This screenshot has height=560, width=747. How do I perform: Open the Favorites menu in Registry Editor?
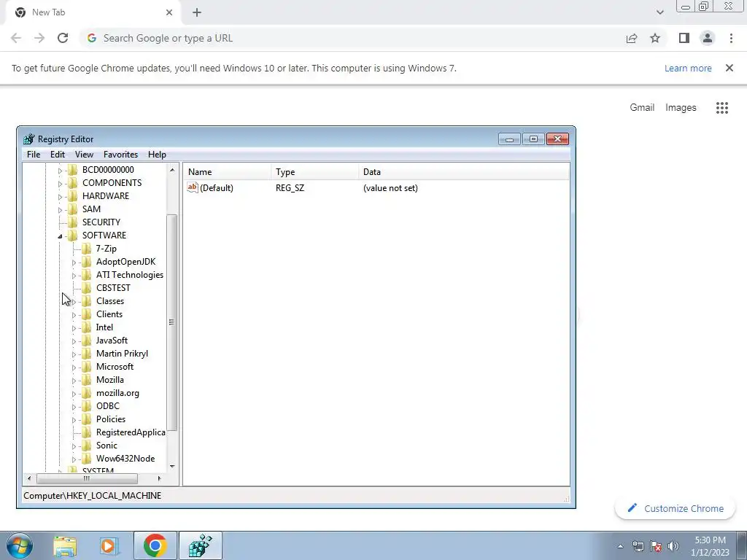(x=120, y=155)
